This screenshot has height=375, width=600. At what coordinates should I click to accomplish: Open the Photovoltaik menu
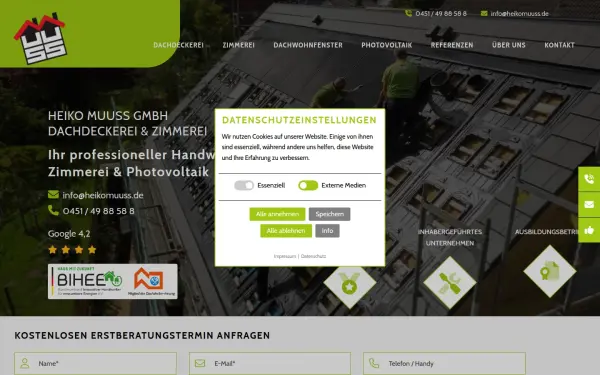[386, 45]
